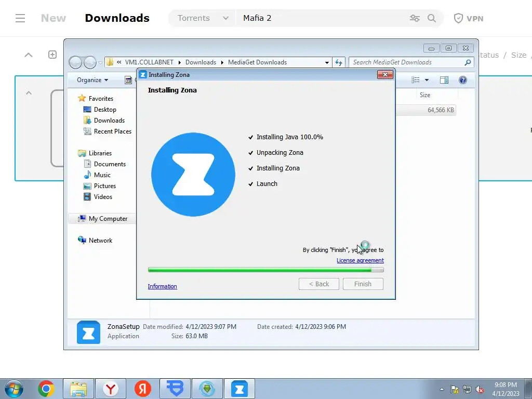Select Network in navigation pane

(x=100, y=241)
